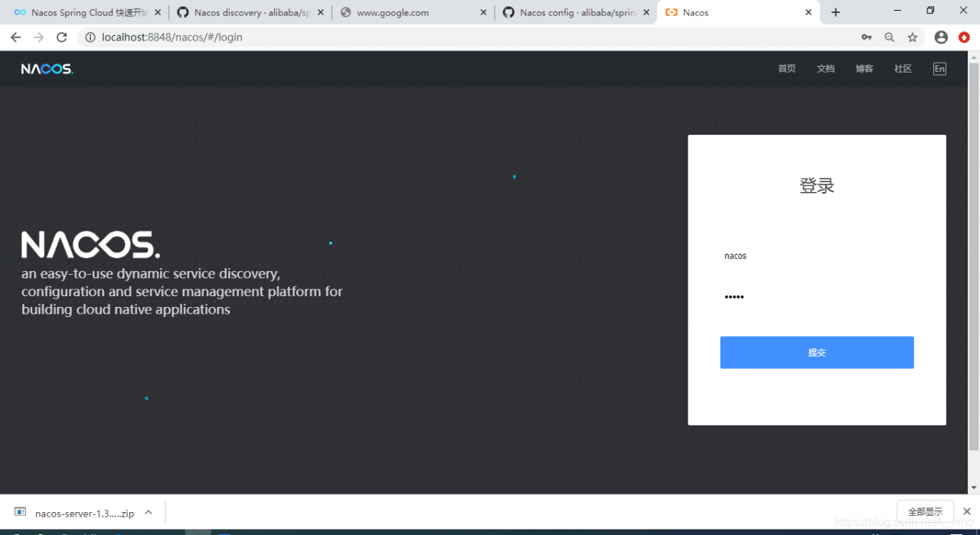Click the address bar URL localhost:8848

tap(172, 37)
